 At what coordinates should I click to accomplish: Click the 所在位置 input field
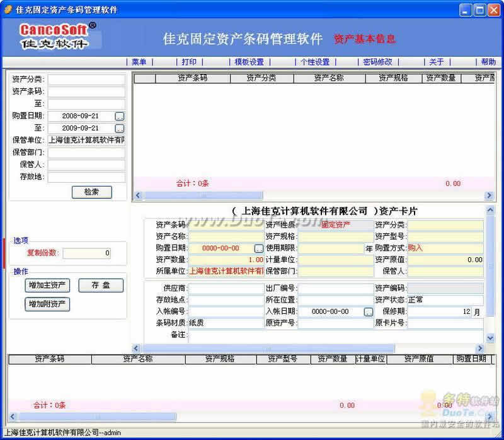click(336, 300)
